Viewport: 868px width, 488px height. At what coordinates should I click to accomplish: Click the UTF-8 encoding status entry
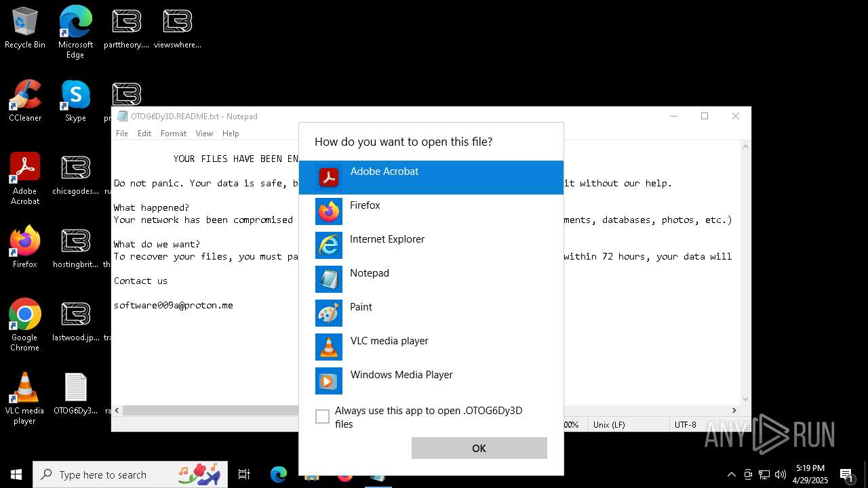(685, 424)
